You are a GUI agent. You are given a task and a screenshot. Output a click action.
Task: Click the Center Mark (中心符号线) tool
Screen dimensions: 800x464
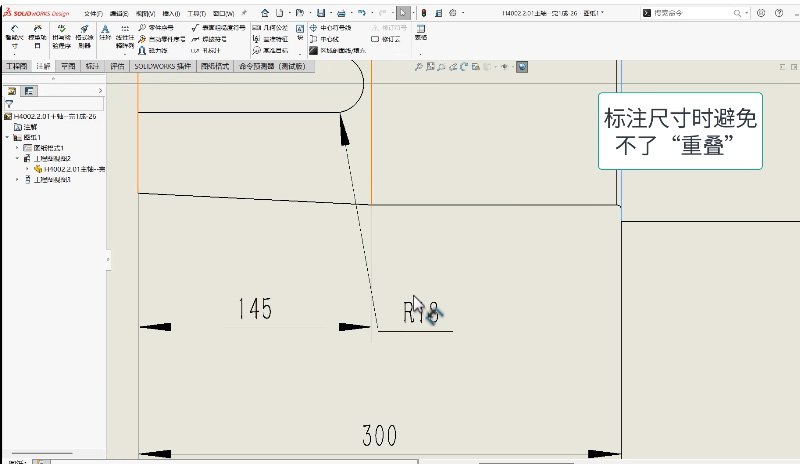click(x=331, y=28)
